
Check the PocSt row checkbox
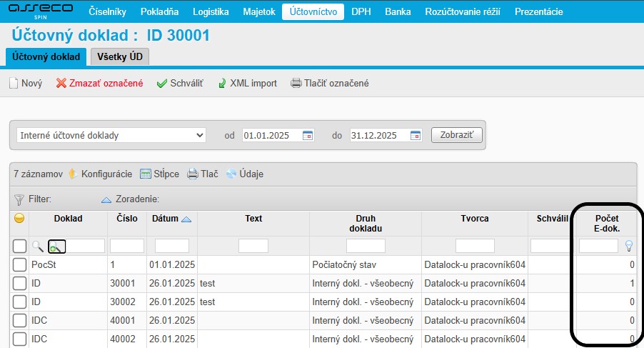point(19,265)
